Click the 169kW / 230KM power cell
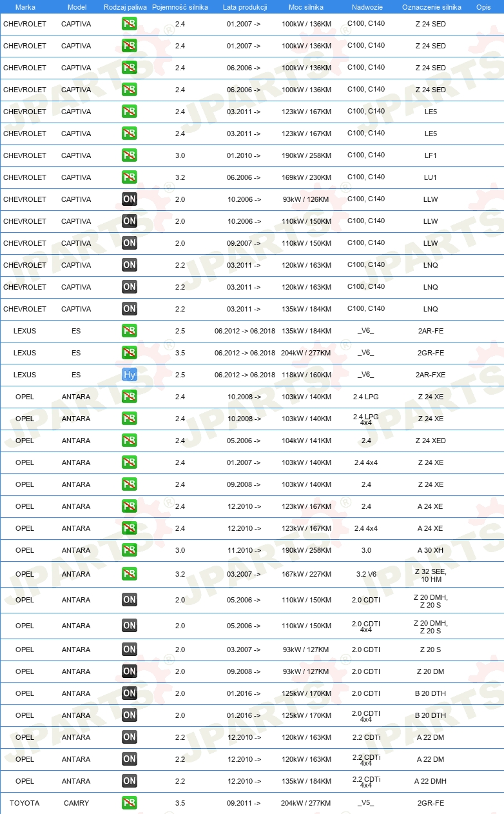The height and width of the screenshot is (814, 504). point(307,177)
